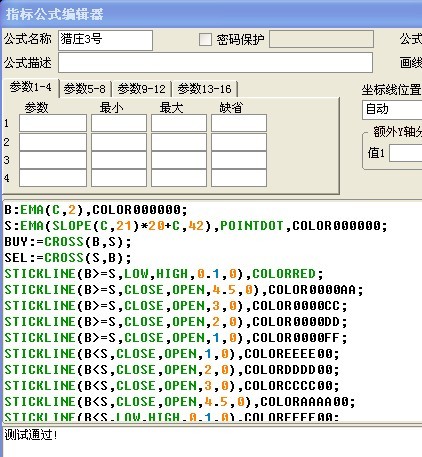The image size is (422, 457).
Task: Click row 2 最小 field
Action: click(x=119, y=142)
